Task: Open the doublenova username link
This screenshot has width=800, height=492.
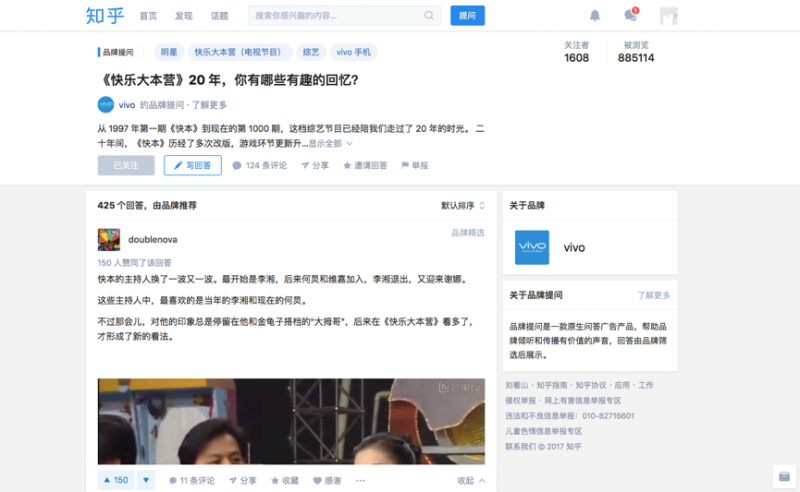Action: [x=153, y=239]
